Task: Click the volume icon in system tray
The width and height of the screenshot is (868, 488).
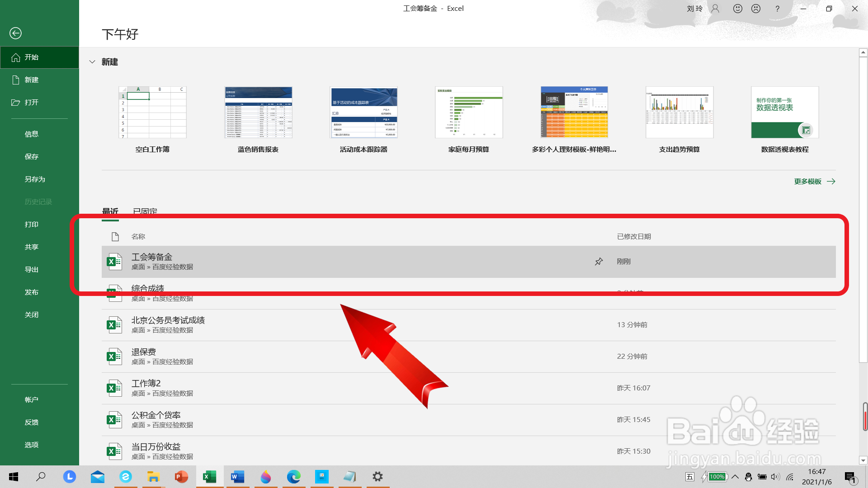Action: (x=775, y=477)
